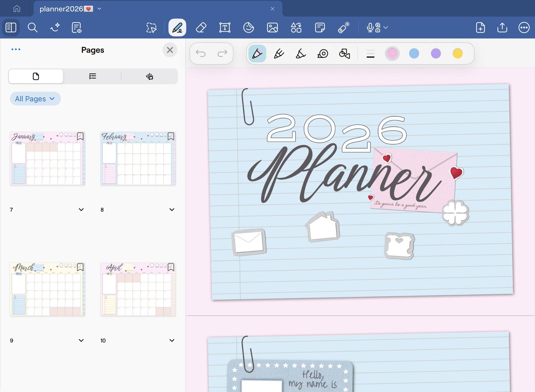Tap the clover sticker on cover

456,213
